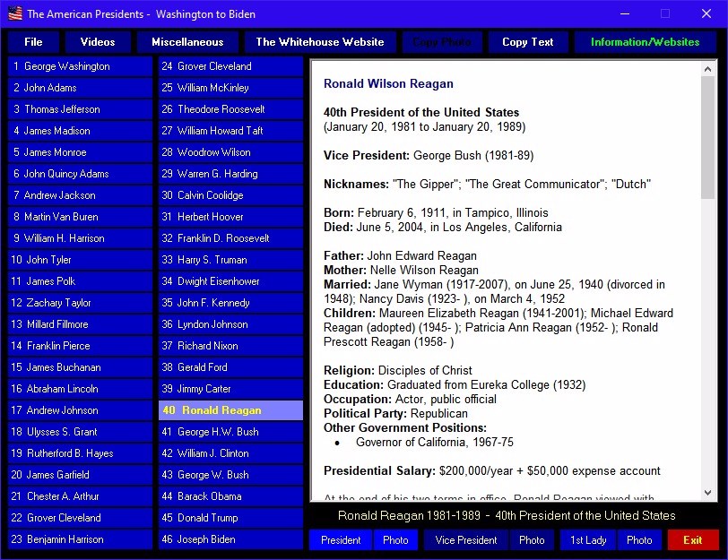Open the Photo button next to 1st Lady
Image resolution: width=728 pixels, height=560 pixels.
[639, 540]
